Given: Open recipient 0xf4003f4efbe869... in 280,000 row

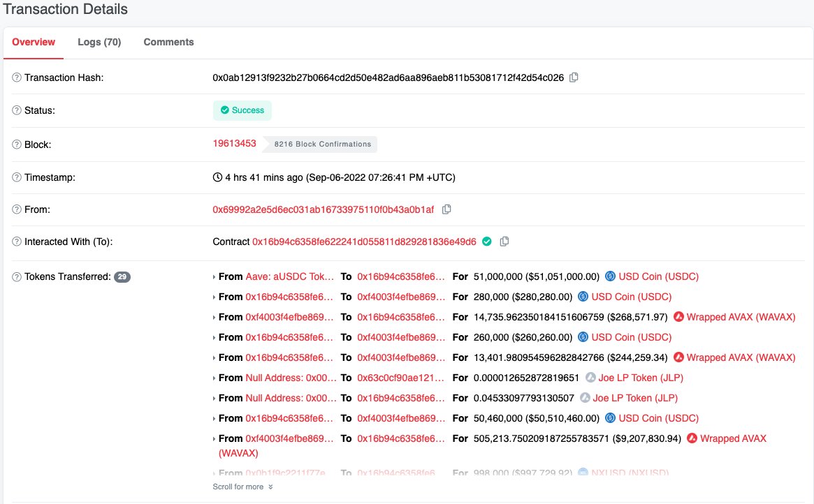Looking at the screenshot, I should [x=401, y=297].
